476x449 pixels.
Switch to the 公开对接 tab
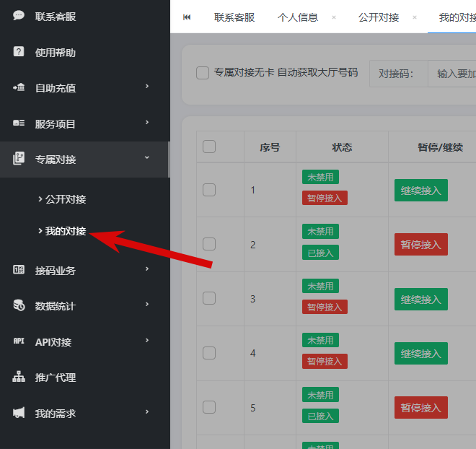click(x=379, y=17)
